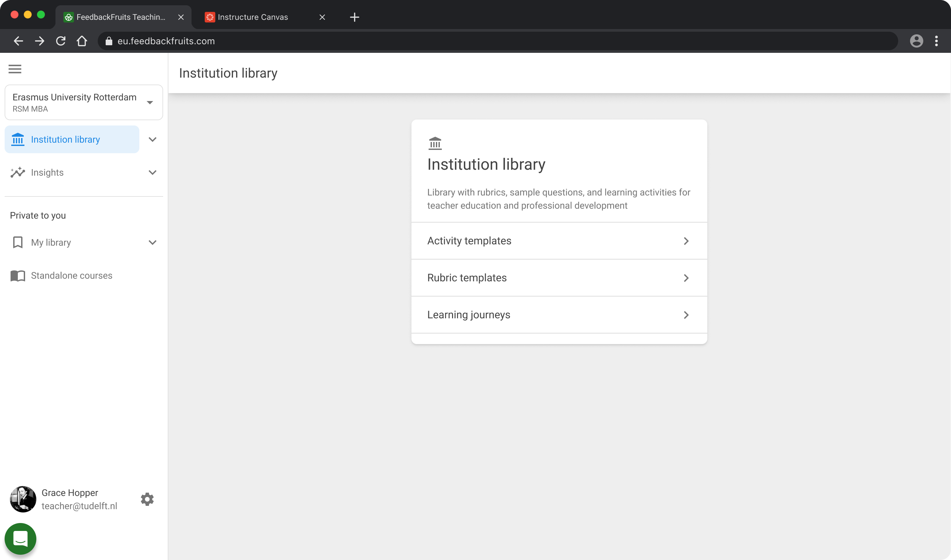
Task: Click the Instructure Canvas tab favicon
Action: pos(210,17)
